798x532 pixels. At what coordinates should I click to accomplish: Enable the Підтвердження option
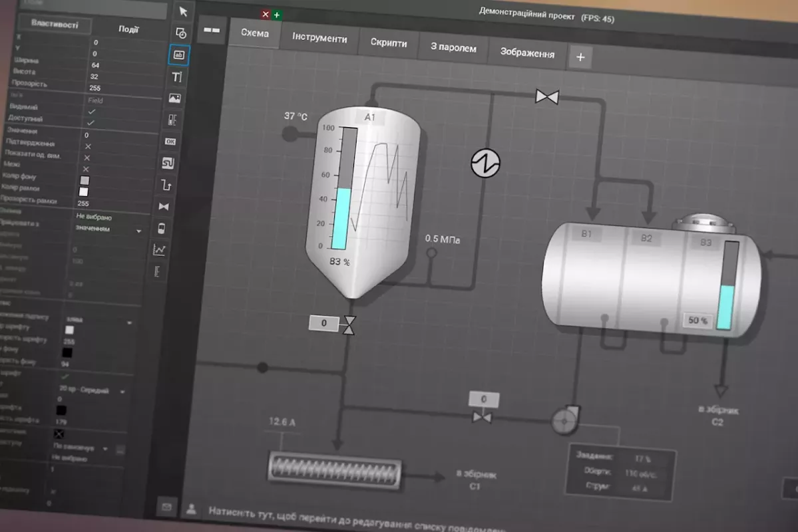click(x=87, y=146)
